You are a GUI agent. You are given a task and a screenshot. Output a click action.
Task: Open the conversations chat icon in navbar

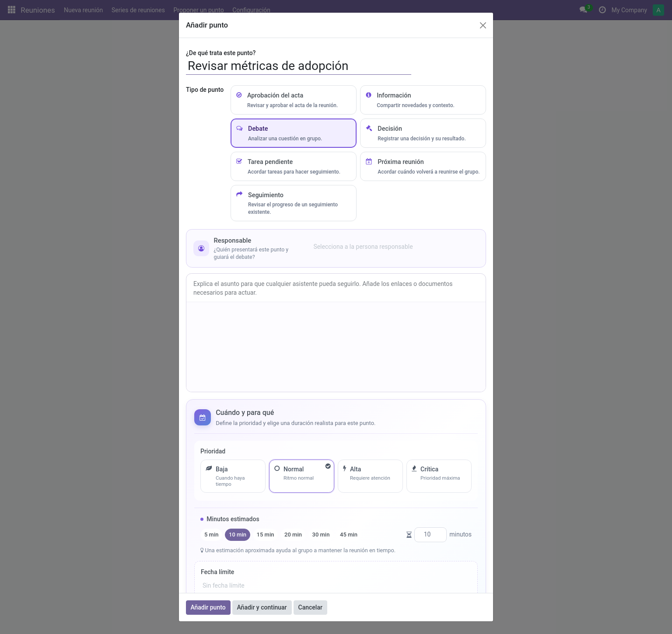pos(583,10)
